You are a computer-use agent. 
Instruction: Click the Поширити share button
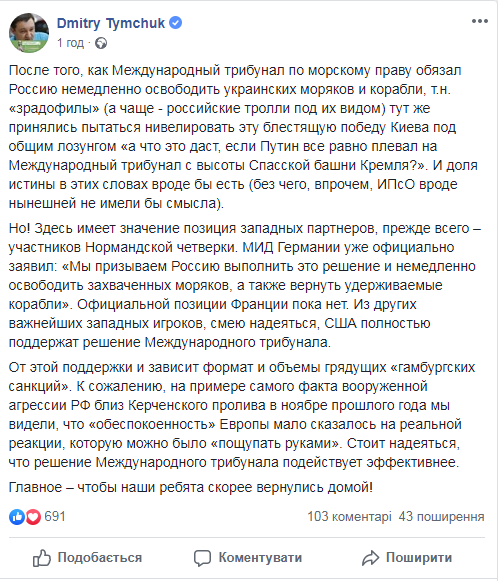pyautogui.click(x=407, y=558)
